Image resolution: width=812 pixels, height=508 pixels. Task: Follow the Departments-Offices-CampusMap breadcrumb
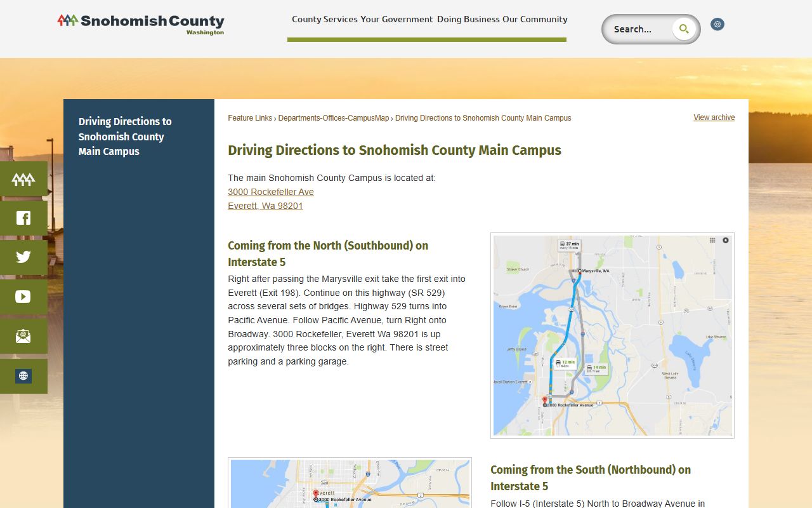click(x=334, y=118)
